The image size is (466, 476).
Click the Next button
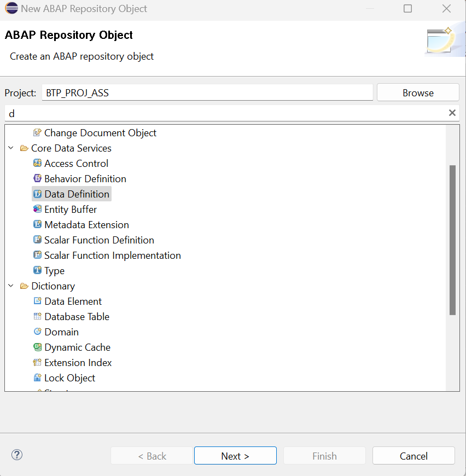[x=235, y=455]
